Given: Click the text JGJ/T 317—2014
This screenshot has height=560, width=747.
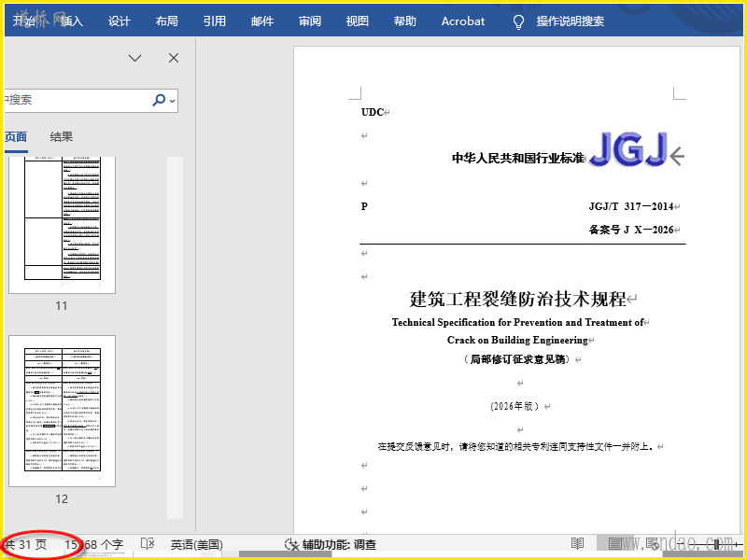Looking at the screenshot, I should click(x=631, y=206).
